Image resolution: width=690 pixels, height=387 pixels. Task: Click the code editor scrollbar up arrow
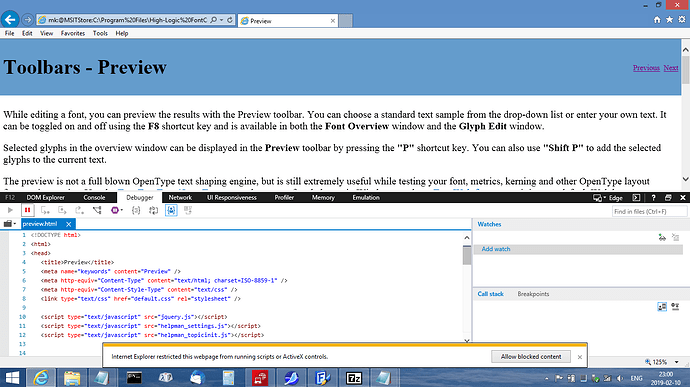click(467, 238)
